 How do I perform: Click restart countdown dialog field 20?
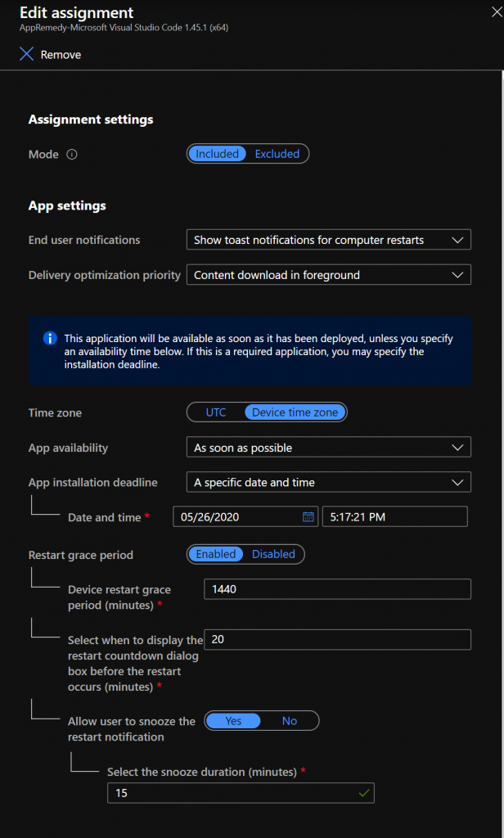point(337,640)
